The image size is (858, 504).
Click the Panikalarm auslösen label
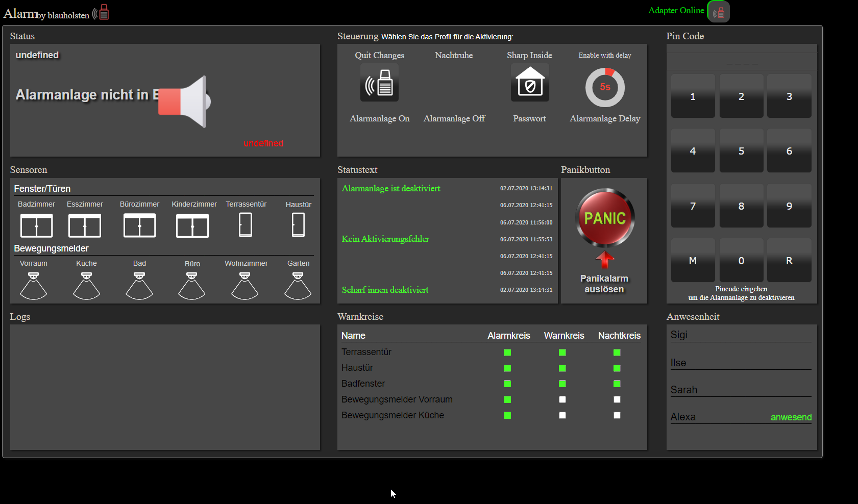coord(604,284)
